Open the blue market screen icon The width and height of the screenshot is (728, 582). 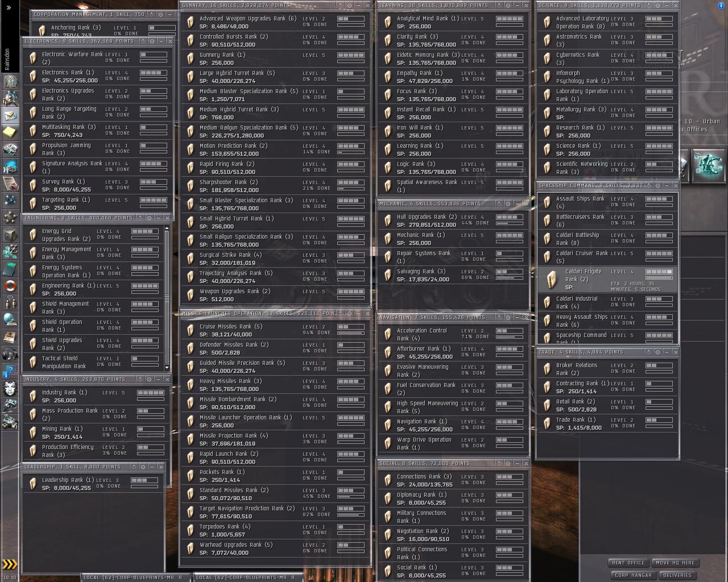(x=10, y=167)
